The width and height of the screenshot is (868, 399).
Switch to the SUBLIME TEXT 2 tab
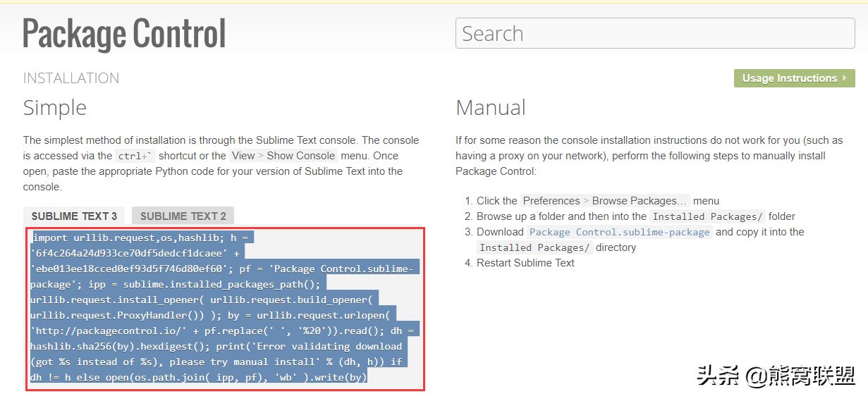[183, 216]
